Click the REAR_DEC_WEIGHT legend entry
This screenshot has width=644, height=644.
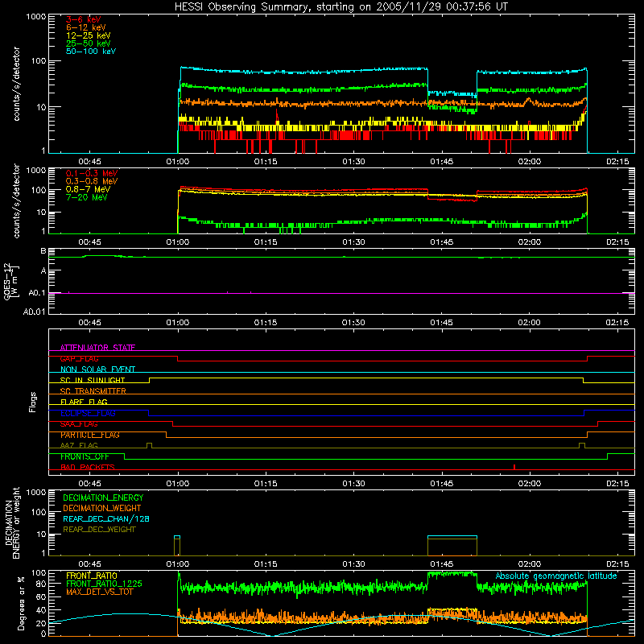[x=99, y=530]
